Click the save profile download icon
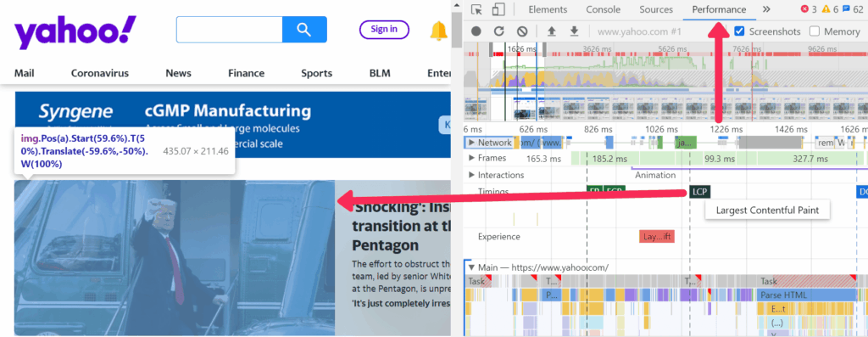This screenshot has width=868, height=337. (x=575, y=31)
